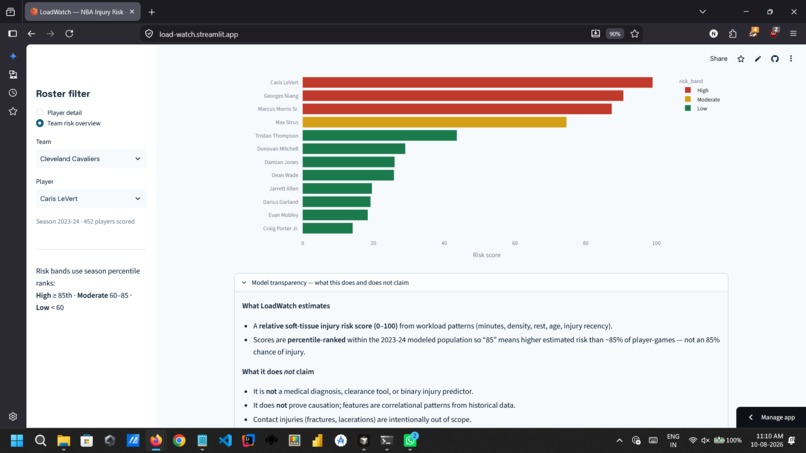
Task: Open the Streamlit three-dot menu
Action: click(791, 59)
